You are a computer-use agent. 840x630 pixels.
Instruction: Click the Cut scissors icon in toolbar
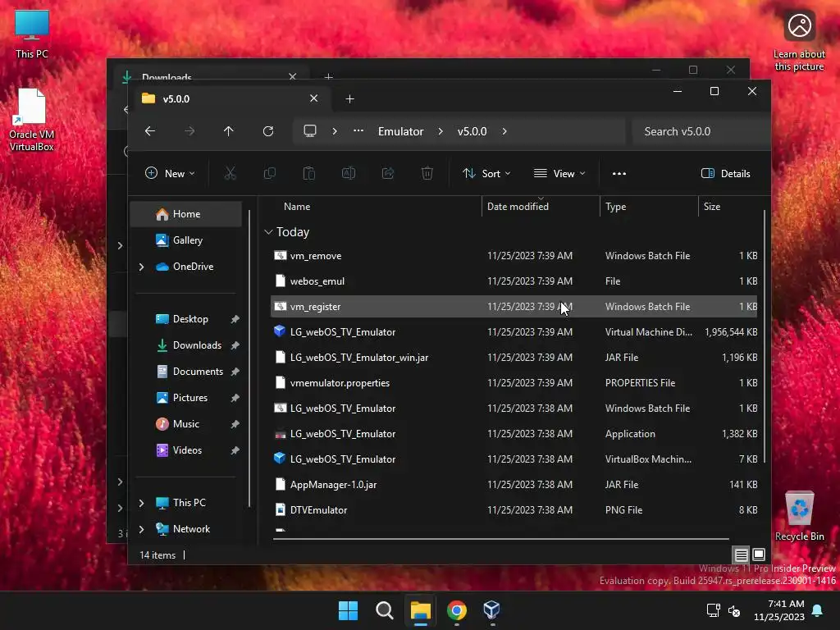point(230,174)
